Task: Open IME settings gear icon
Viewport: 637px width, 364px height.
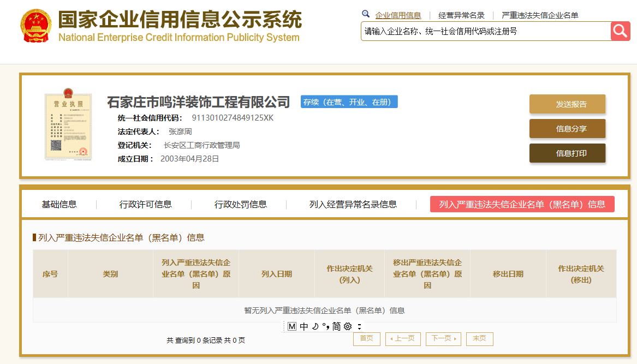Action: pyautogui.click(x=348, y=326)
